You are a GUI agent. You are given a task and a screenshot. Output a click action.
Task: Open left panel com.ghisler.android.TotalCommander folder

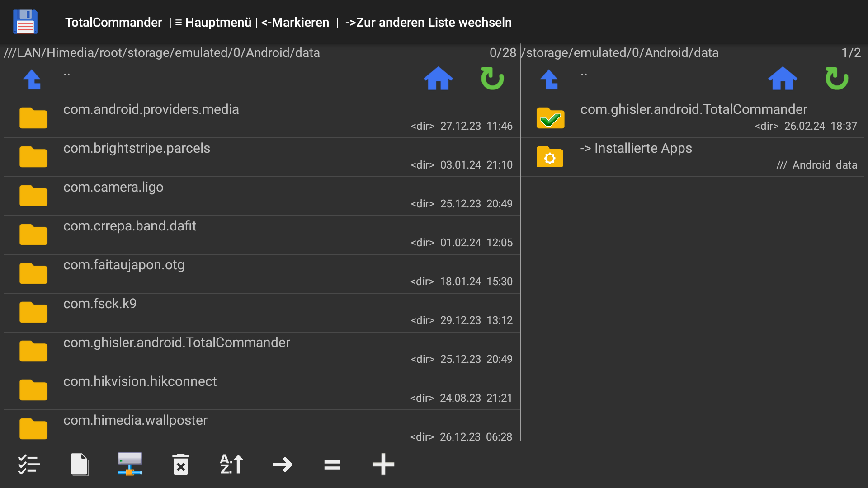(x=177, y=343)
